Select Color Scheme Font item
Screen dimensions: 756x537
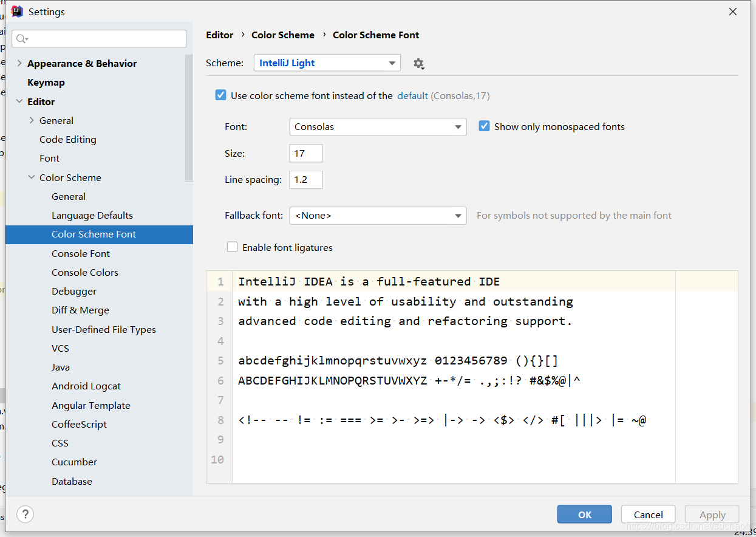99,234
